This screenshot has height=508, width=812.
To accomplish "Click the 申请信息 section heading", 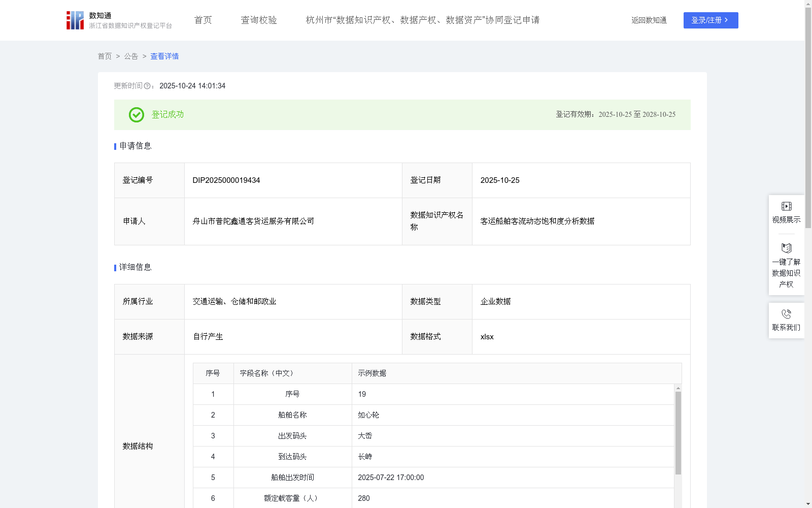I will (136, 146).
